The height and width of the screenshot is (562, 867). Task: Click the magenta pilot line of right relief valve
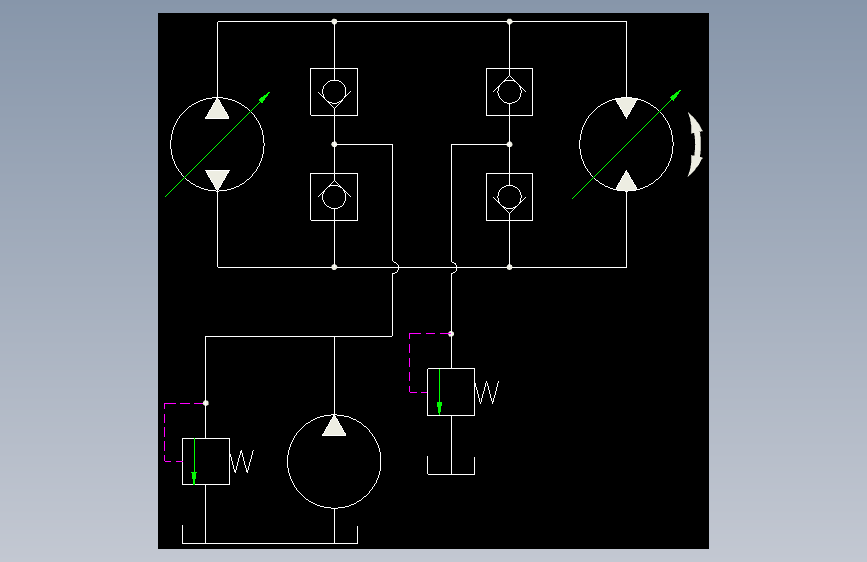click(x=410, y=363)
